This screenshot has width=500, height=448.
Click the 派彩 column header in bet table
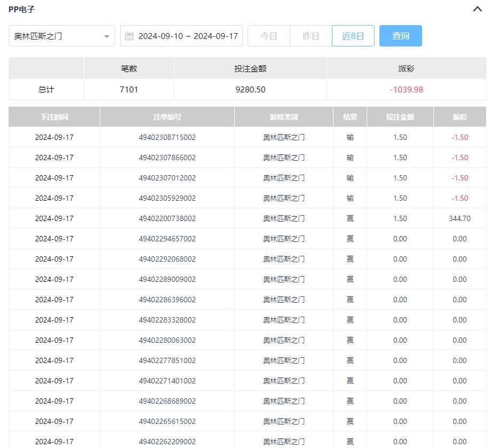(x=459, y=117)
